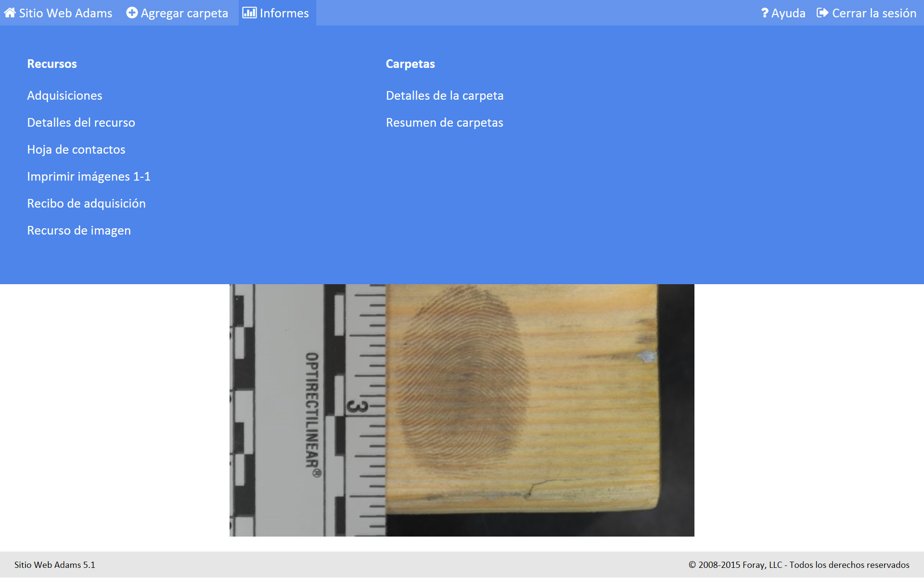This screenshot has height=578, width=924.
Task: Click the Agregar carpeta text link
Action: (184, 13)
